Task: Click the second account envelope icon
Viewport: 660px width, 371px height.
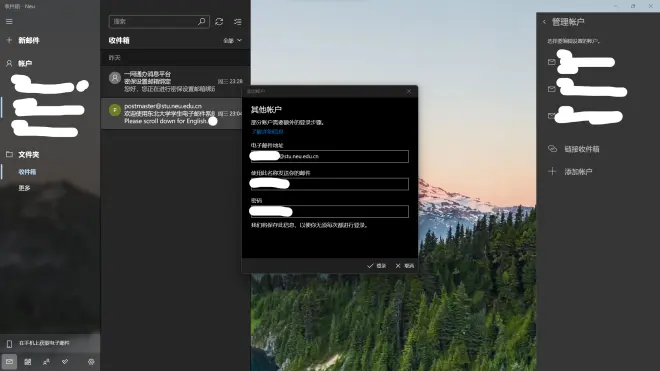Action: click(551, 89)
